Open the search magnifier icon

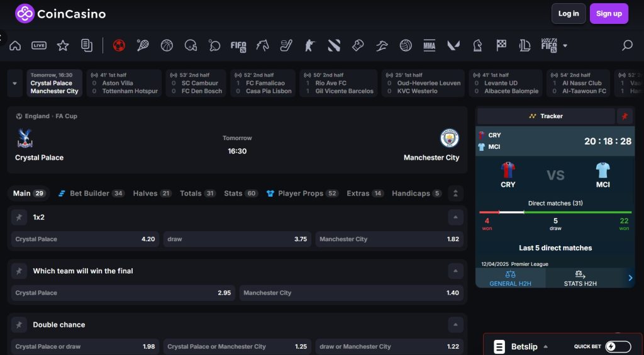(x=627, y=45)
